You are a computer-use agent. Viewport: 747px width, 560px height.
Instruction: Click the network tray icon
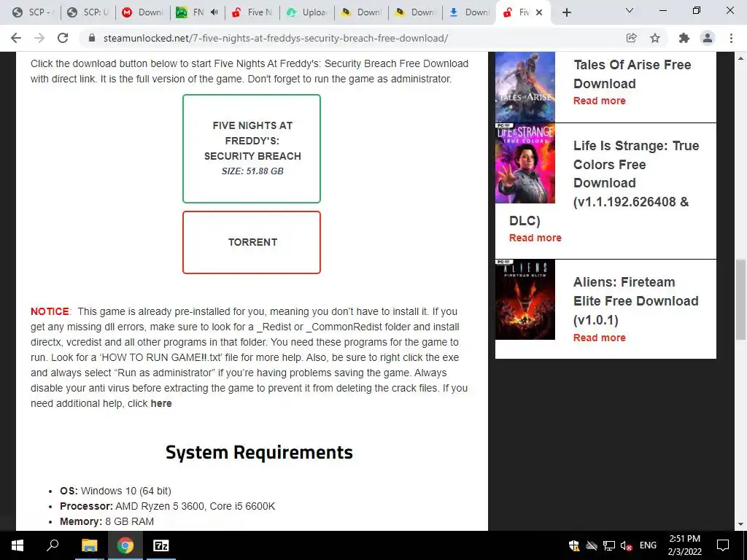click(x=608, y=545)
